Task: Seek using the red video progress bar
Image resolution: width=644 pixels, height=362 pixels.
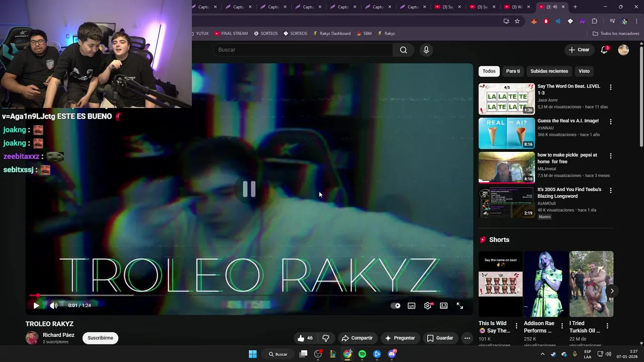Action: pyautogui.click(x=250, y=296)
